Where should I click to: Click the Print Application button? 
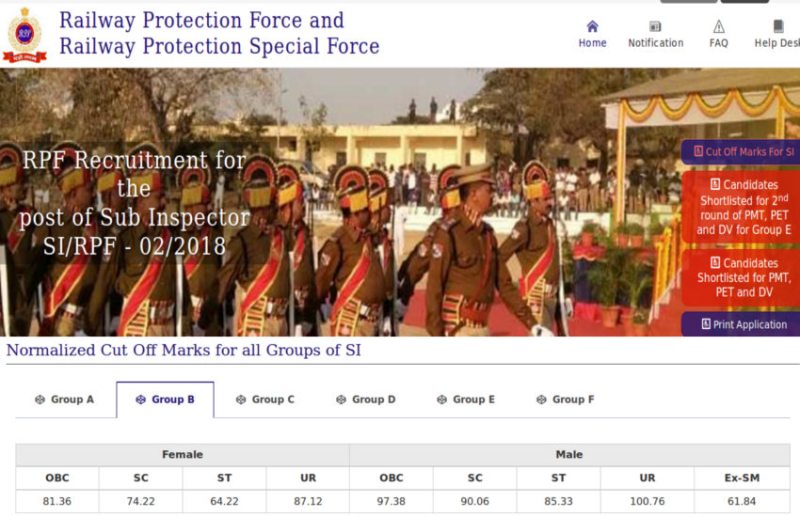click(x=741, y=324)
